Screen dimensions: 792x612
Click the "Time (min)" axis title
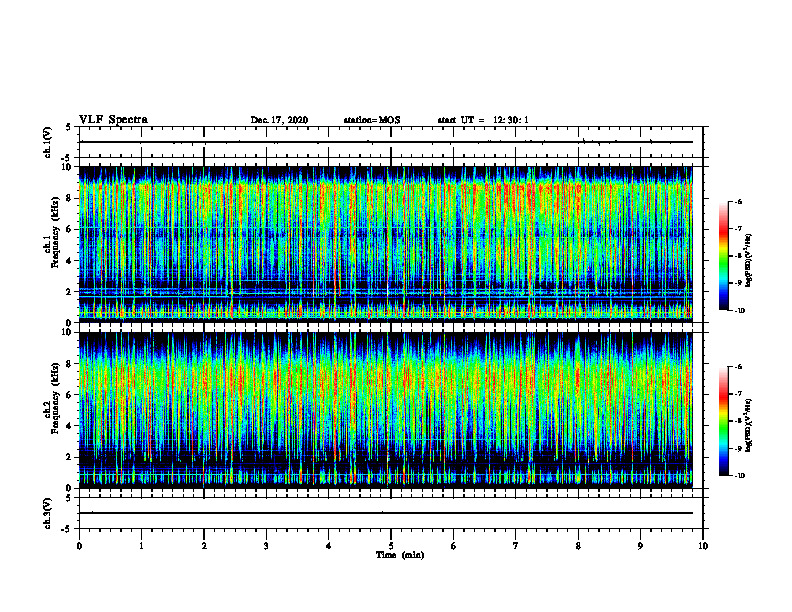(x=400, y=555)
